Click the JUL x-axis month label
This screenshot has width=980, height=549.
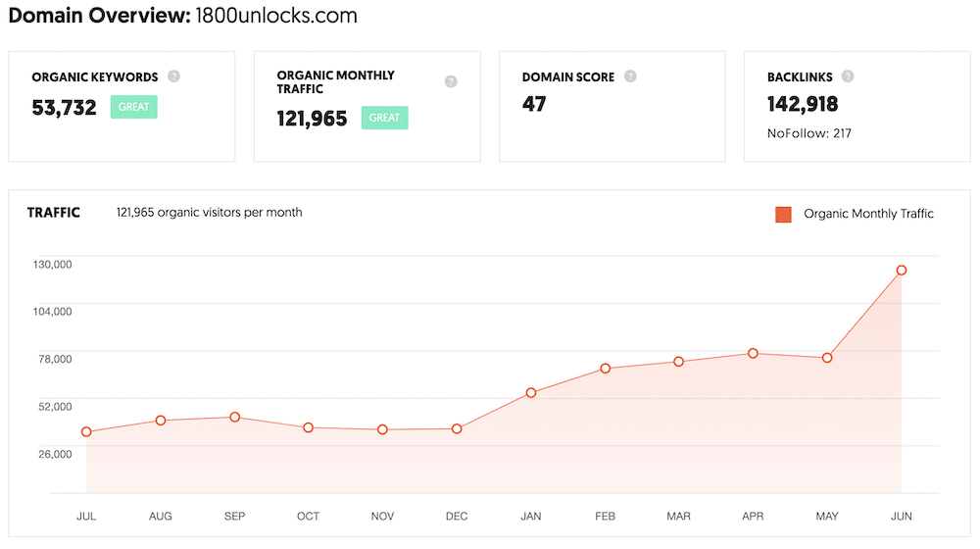tap(86, 517)
